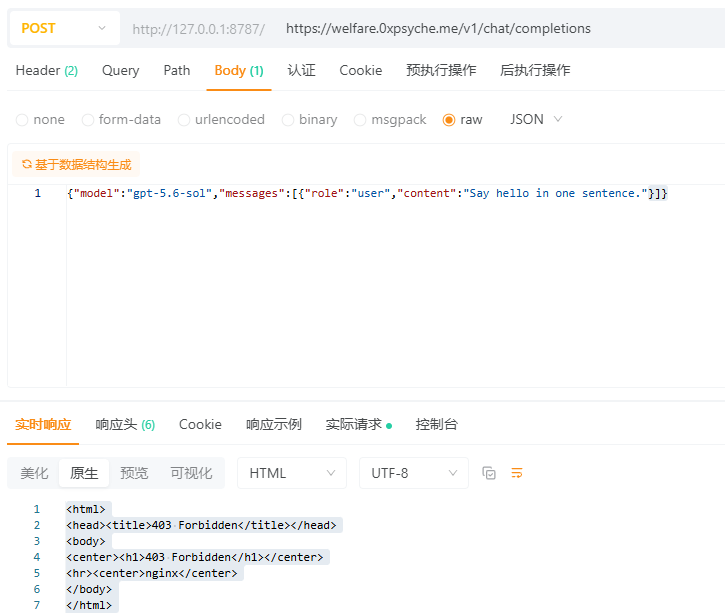Open the response Cookie tab

(200, 424)
